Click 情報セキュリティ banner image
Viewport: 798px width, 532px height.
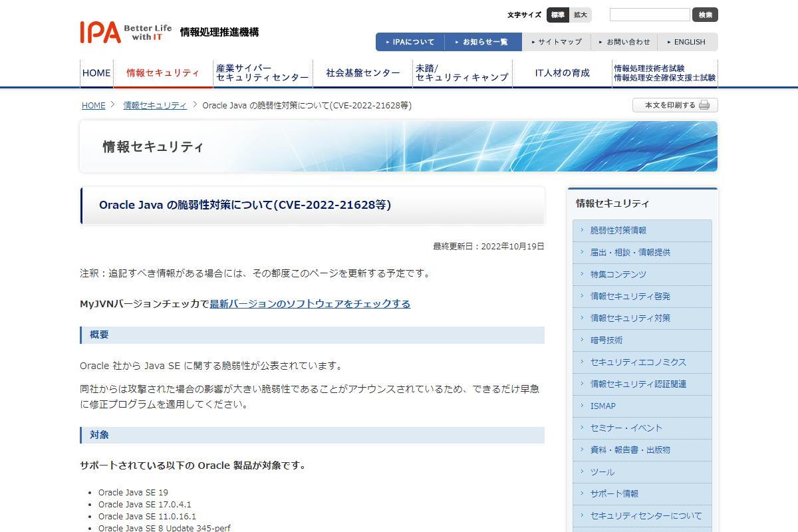[x=399, y=146]
